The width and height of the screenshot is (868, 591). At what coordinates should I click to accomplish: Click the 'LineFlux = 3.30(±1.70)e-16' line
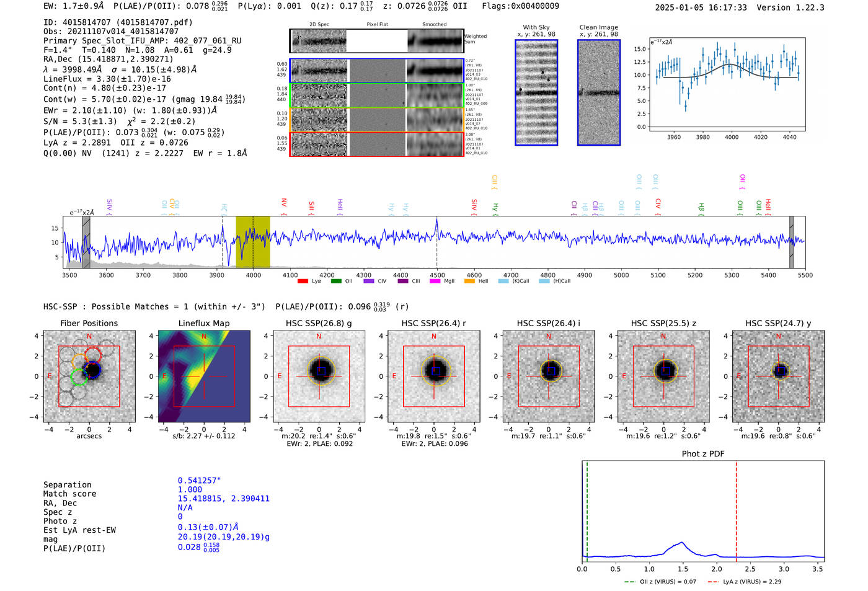pyautogui.click(x=107, y=79)
